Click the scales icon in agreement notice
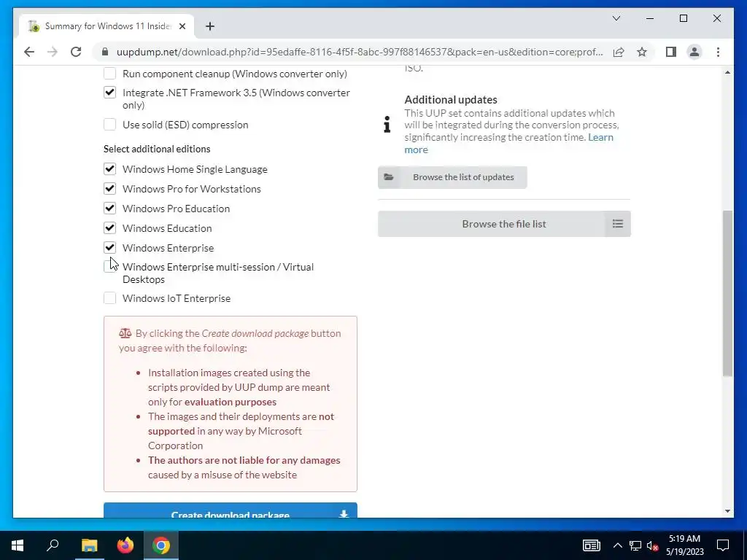747x560 pixels. pos(125,332)
